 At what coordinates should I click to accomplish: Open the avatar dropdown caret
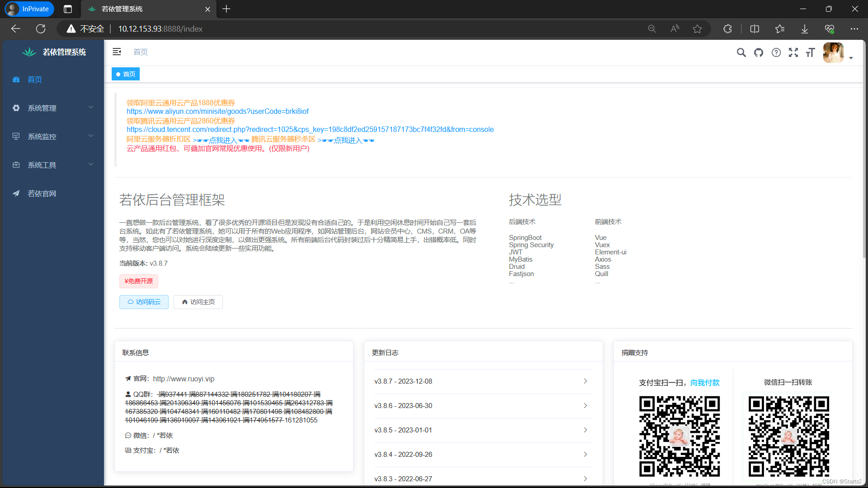(x=851, y=58)
